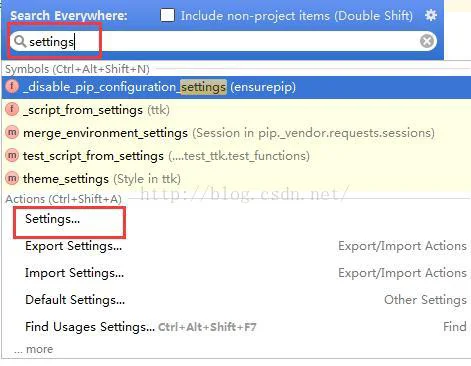Expand results with the '... more' link
Screen dimensions: 471x366
point(33,349)
